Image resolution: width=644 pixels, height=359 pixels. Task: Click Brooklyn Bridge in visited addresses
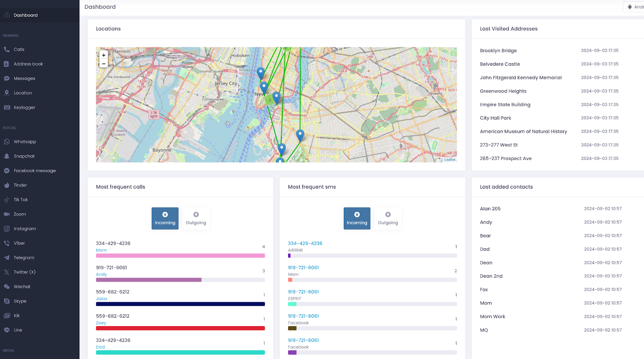coord(498,51)
